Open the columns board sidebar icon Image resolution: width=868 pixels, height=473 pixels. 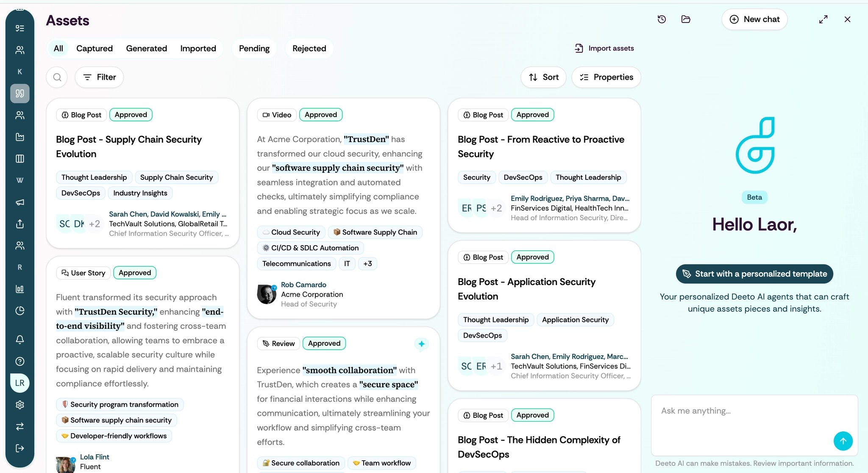[20, 159]
